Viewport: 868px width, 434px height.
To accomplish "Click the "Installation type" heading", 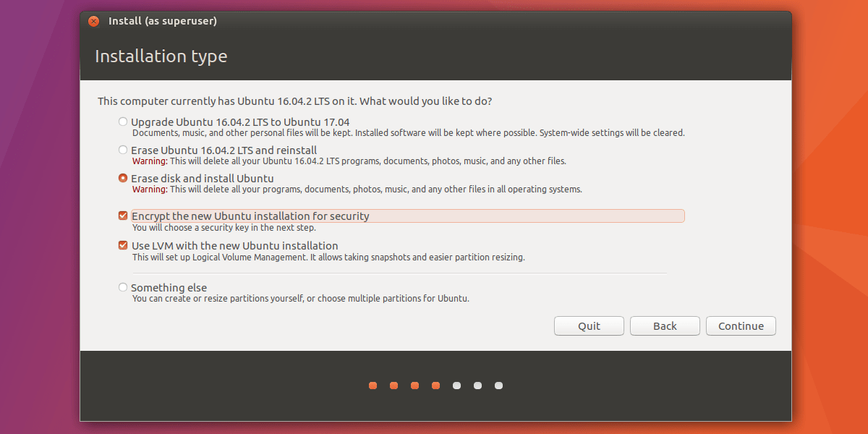I will tap(161, 56).
